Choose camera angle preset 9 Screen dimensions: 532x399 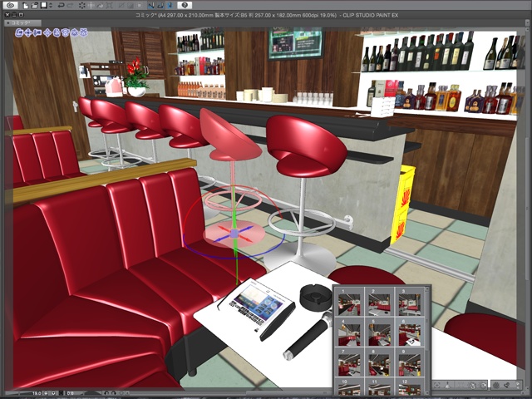(x=410, y=362)
